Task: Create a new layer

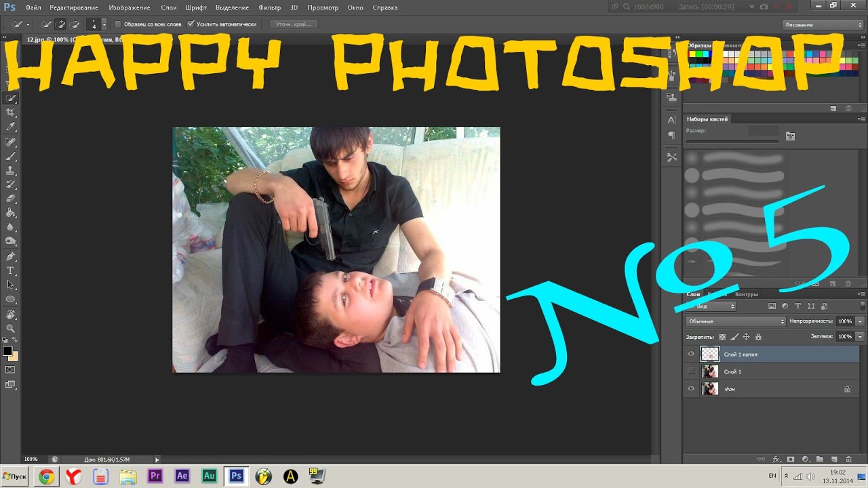Action: point(834,460)
